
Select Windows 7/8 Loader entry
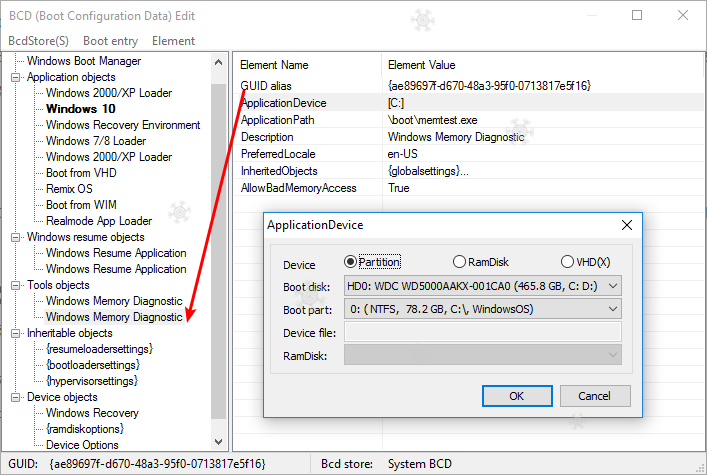click(x=96, y=141)
